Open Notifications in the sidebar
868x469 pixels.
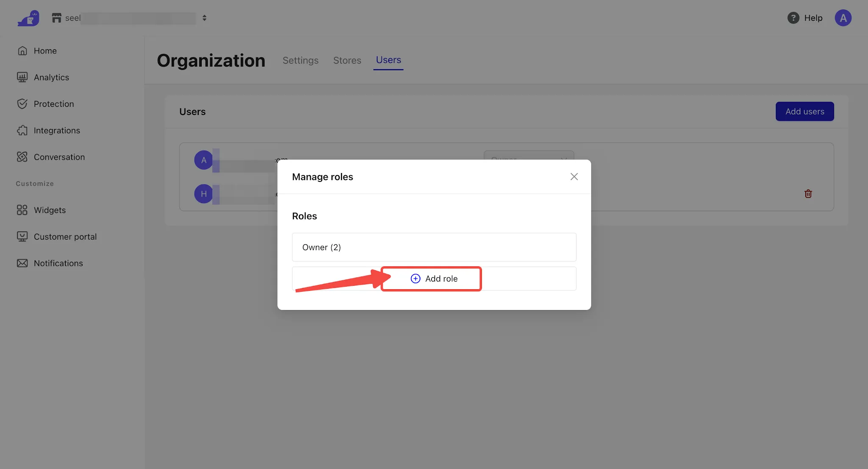tap(58, 263)
